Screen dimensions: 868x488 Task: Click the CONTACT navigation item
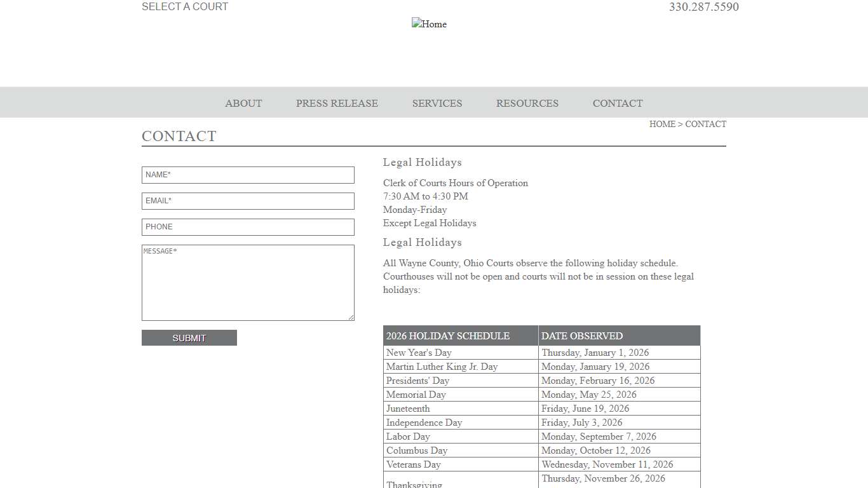pyautogui.click(x=617, y=103)
